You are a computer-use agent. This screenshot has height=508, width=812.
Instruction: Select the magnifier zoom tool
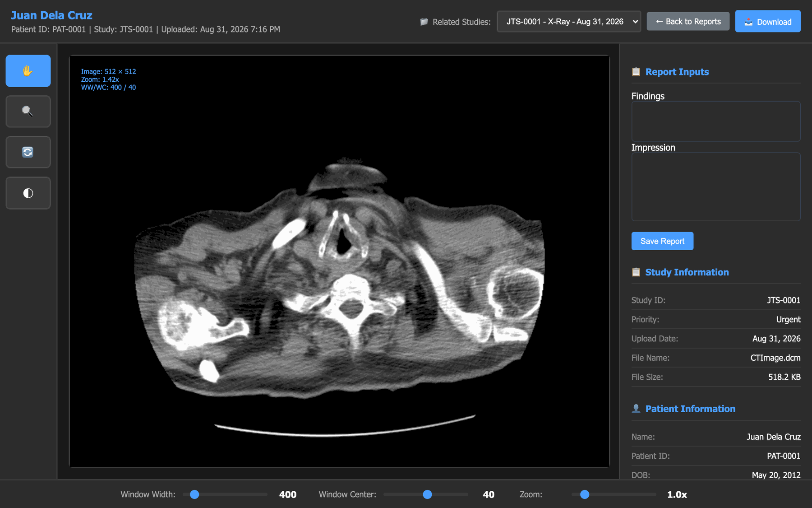point(28,112)
